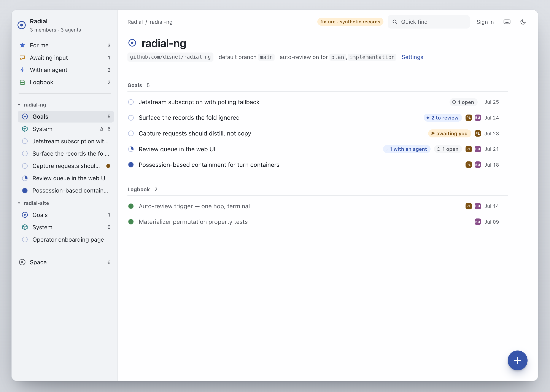Screen dimensions: 550x392
Task: Click the Space target icon in sidebar
Action: [x=22, y=262]
